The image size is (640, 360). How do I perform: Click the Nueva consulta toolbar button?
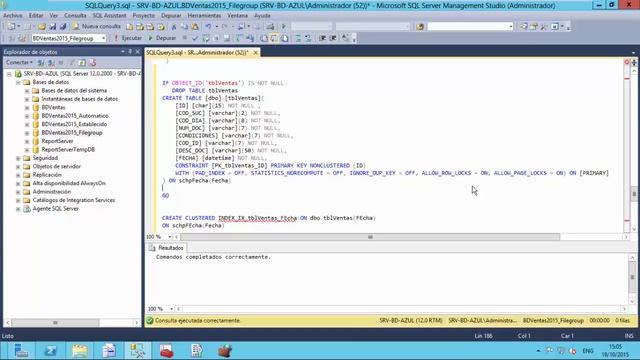point(97,27)
